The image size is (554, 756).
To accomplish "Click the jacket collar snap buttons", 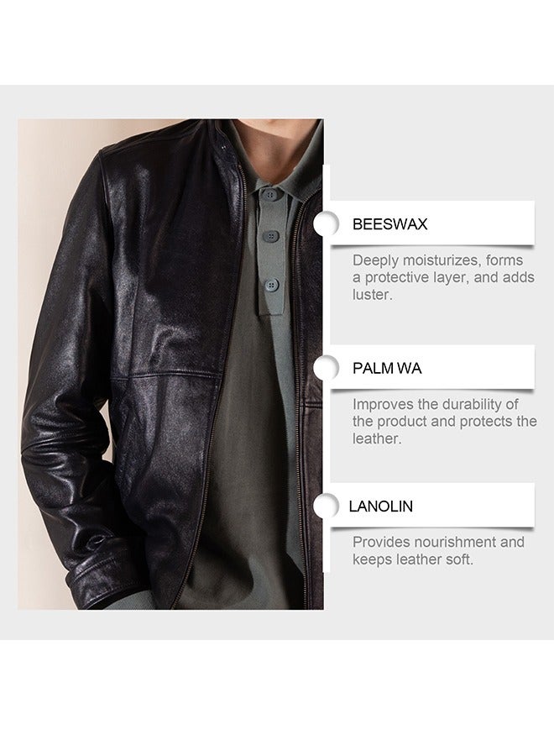I will point(223,148).
